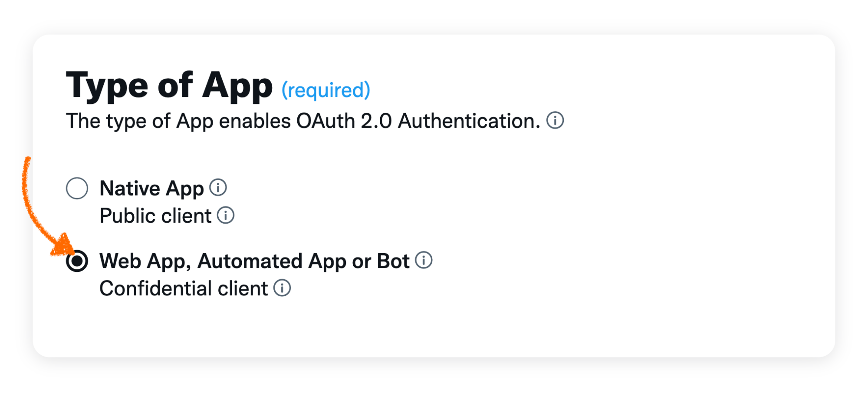Click the Confidential client subtitle text
Screen dimensions: 868x394
184,288
